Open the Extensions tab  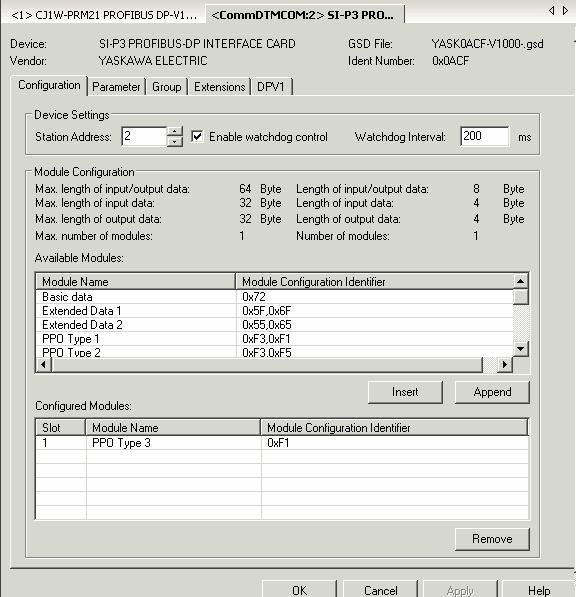point(220,87)
